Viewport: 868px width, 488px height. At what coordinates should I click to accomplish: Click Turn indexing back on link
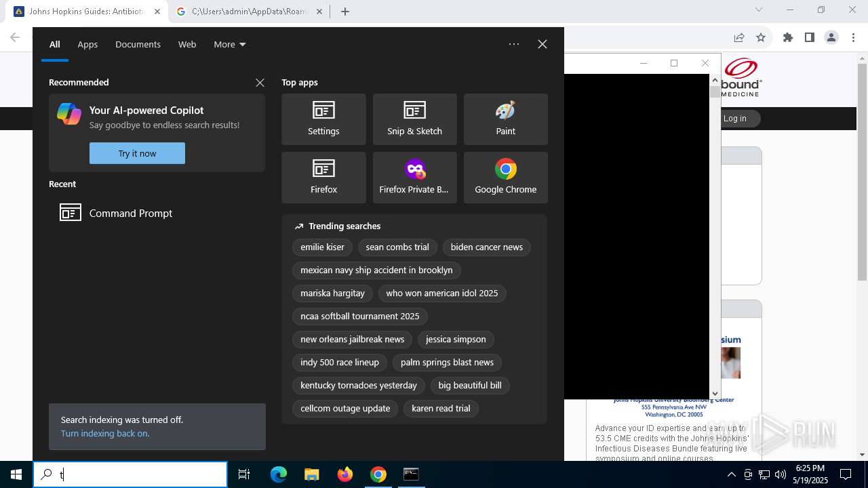coord(105,433)
